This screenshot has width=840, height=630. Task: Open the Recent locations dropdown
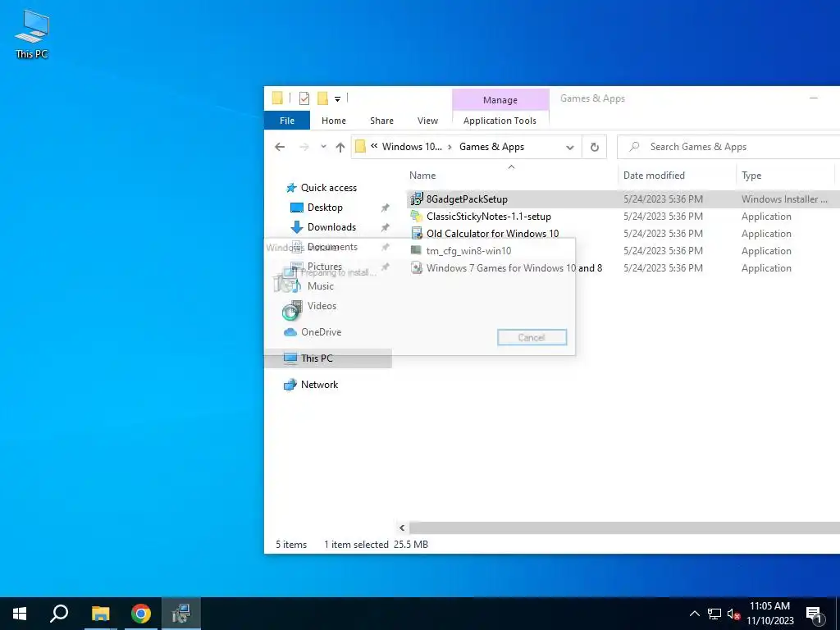(x=323, y=147)
